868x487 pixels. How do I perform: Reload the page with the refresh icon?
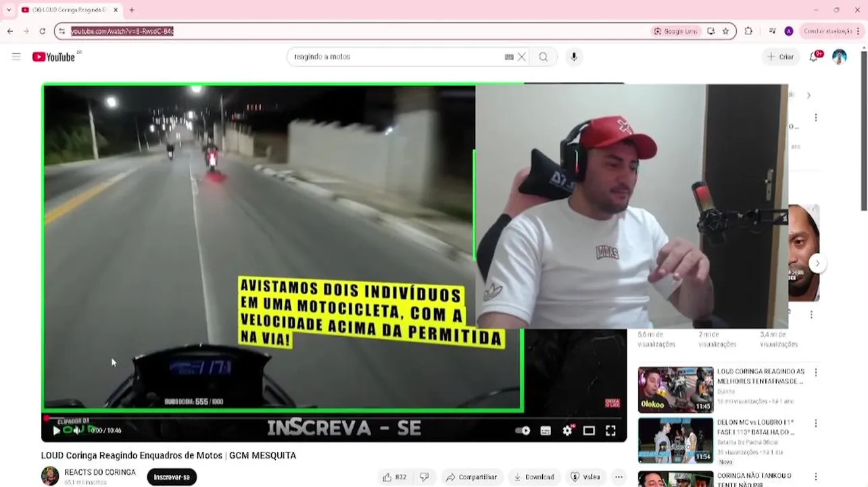pyautogui.click(x=42, y=31)
